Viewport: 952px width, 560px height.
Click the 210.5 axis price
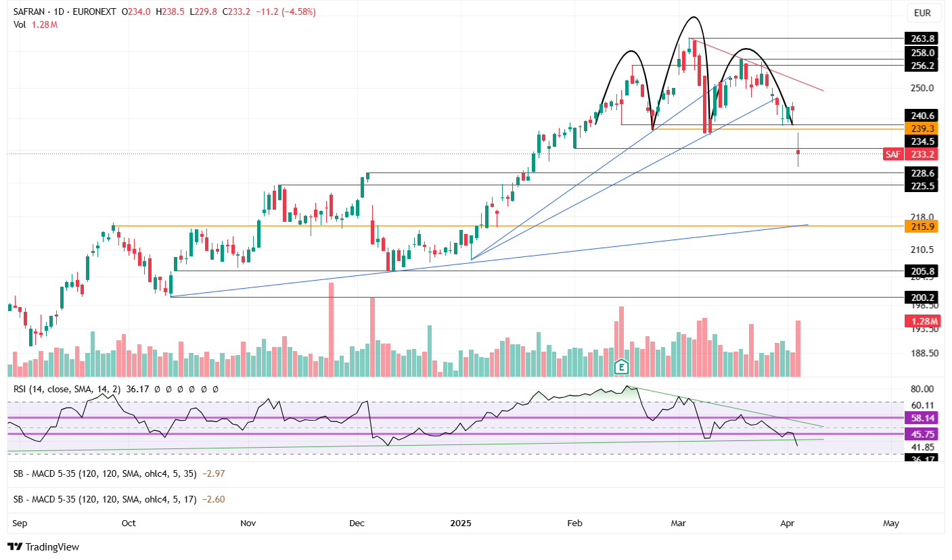click(x=923, y=250)
